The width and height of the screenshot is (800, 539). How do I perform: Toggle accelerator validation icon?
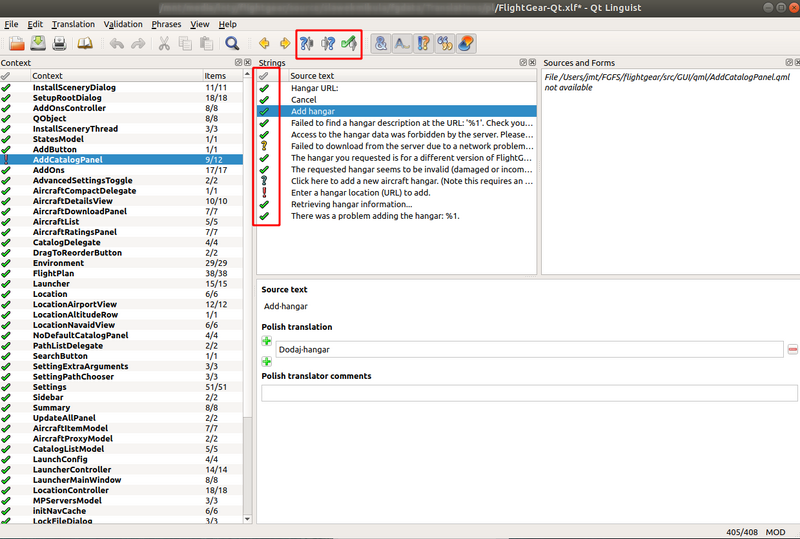click(x=381, y=44)
